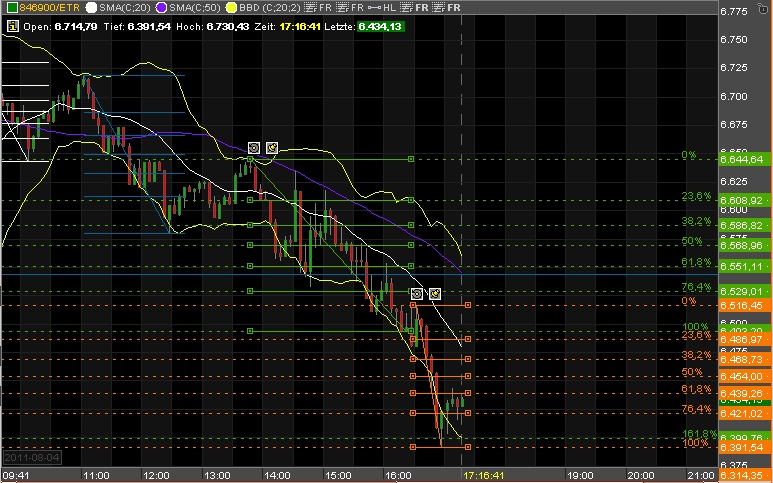This screenshot has height=483, width=773.
Task: Click the Open value 6.714,79
Action: pyautogui.click(x=75, y=26)
